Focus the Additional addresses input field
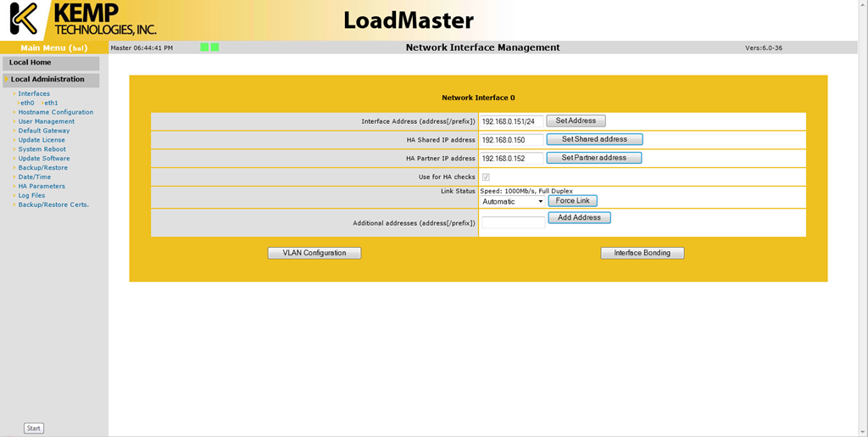This screenshot has width=868, height=437. point(513,222)
